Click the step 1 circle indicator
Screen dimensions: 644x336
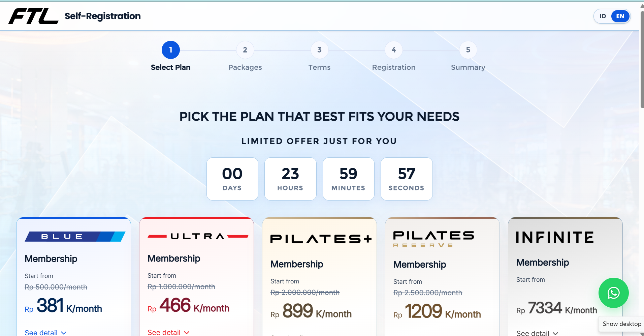point(171,50)
